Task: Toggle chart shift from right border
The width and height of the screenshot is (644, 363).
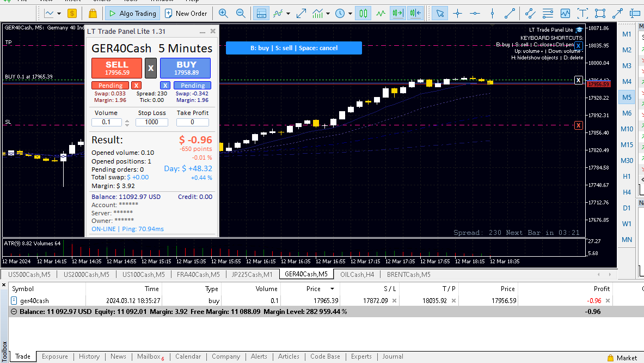Action: pyautogui.click(x=415, y=14)
